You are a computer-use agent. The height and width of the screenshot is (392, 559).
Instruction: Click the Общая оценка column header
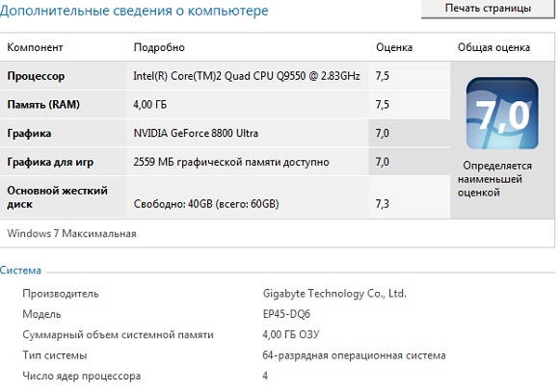493,47
